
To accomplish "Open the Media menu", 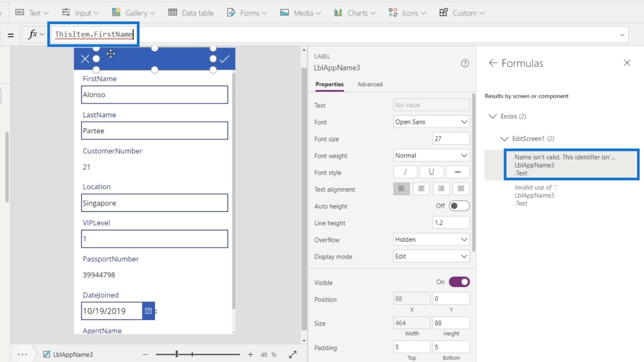I will click(300, 13).
